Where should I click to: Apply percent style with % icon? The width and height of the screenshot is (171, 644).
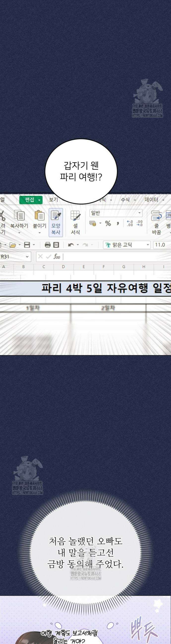tap(108, 223)
